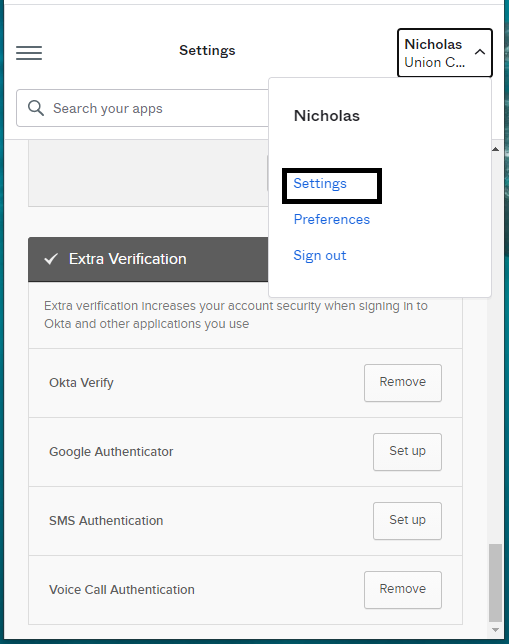
Task: Open Settings from the account menu
Action: click(x=320, y=183)
